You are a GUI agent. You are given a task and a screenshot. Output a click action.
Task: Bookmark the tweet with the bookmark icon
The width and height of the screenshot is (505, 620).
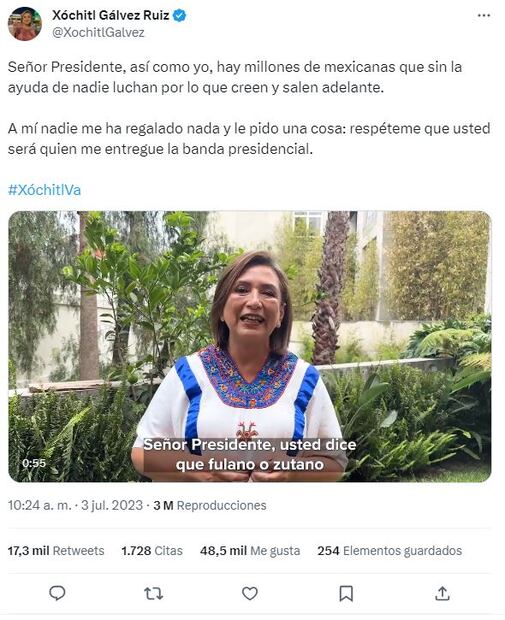[x=346, y=594]
